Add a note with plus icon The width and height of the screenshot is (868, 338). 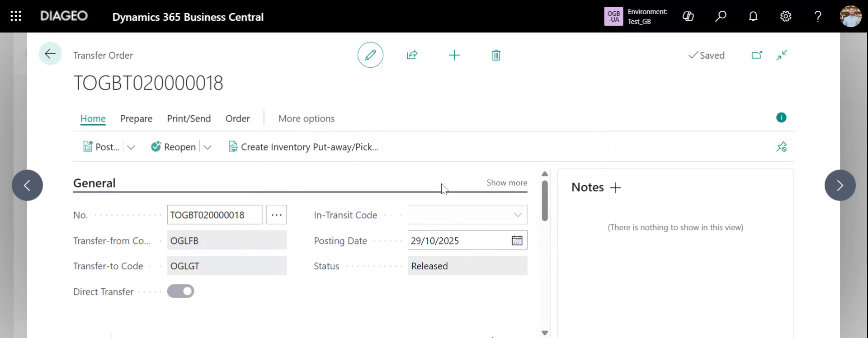tap(615, 188)
